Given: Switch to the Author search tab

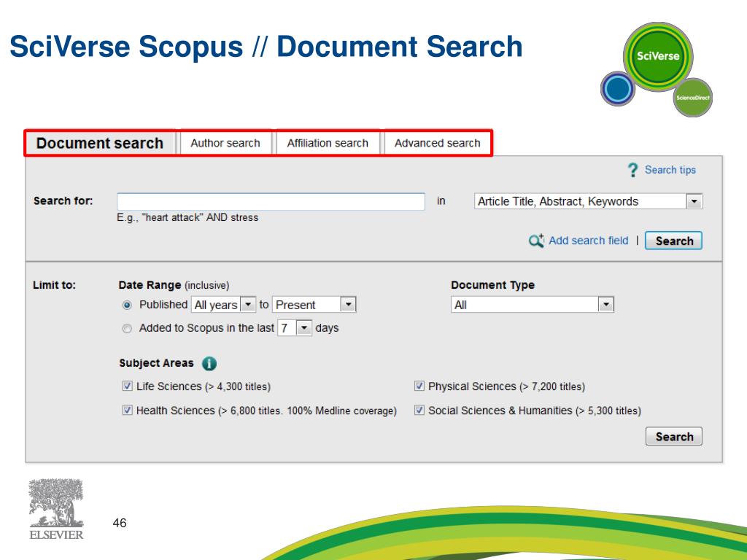Looking at the screenshot, I should [x=225, y=143].
